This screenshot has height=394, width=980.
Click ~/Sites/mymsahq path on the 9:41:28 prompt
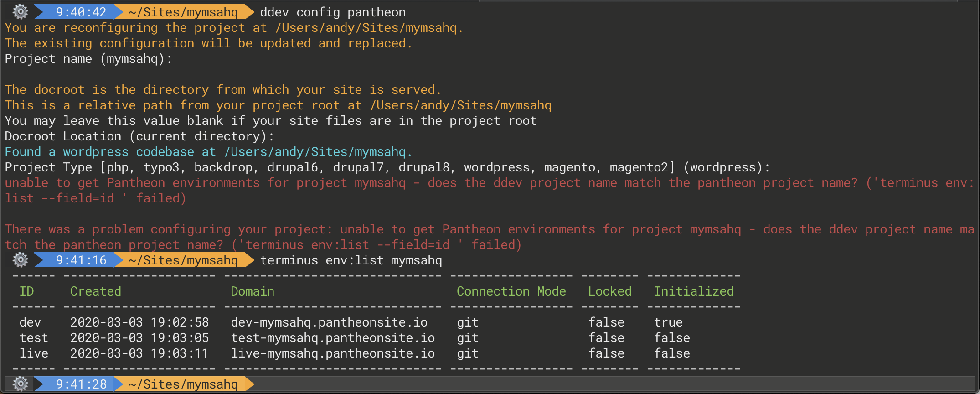click(183, 384)
